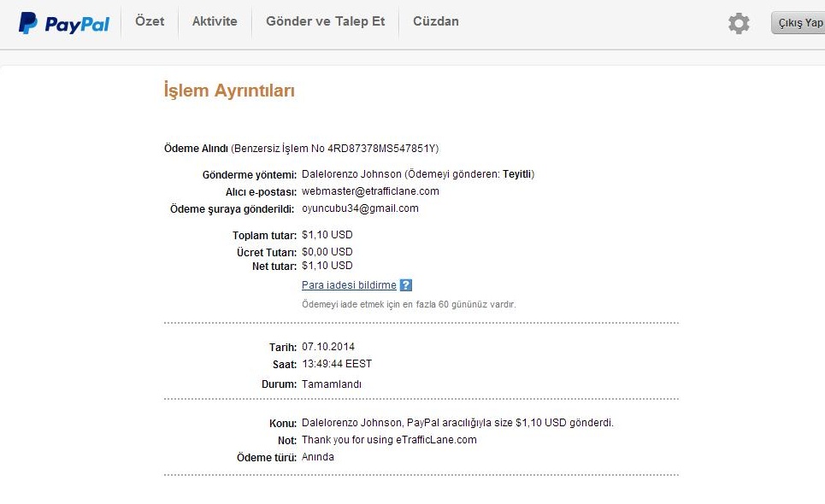Click the eTrafficLane.com note text
This screenshot has height=504, width=825.
(436, 440)
